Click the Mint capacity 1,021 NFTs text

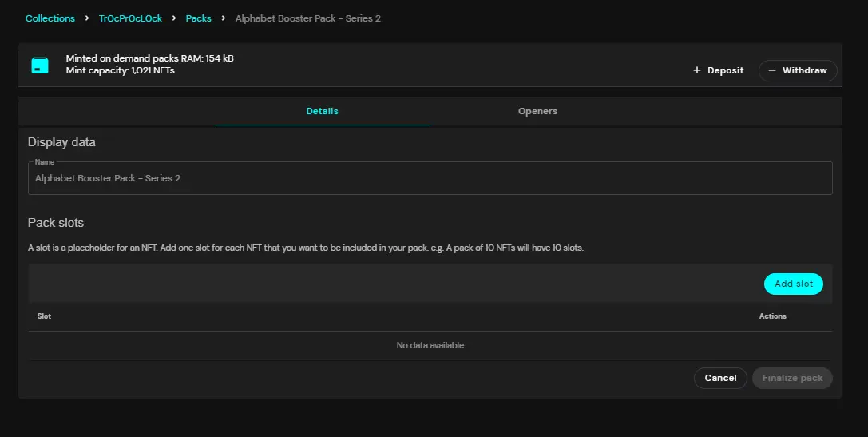pyautogui.click(x=120, y=70)
